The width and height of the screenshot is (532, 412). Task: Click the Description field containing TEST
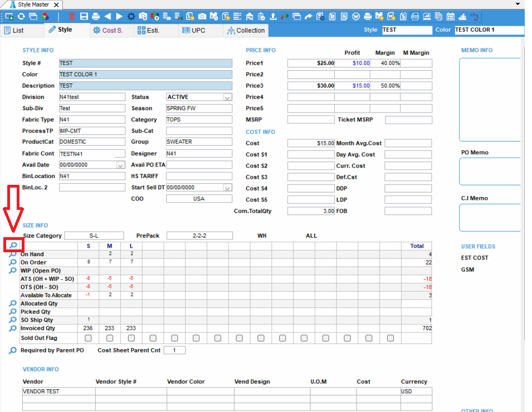tap(145, 86)
